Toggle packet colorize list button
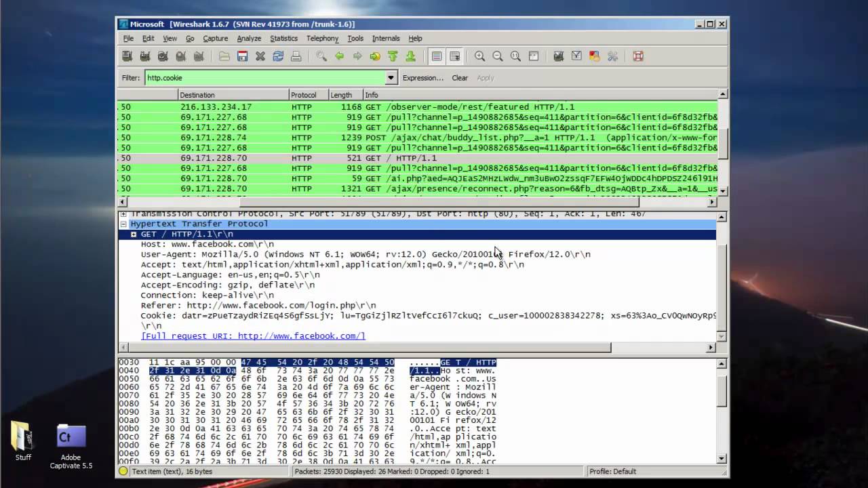This screenshot has width=868, height=488. coord(437,56)
